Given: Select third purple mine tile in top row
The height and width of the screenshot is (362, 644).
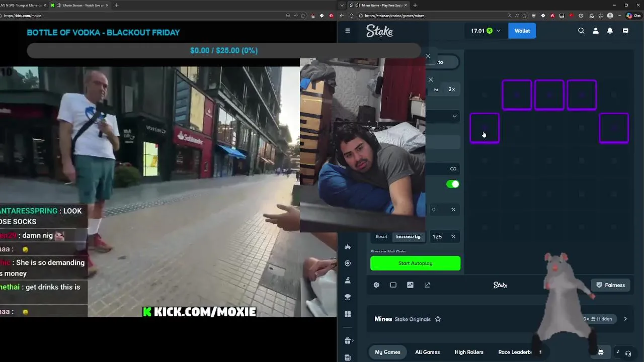Looking at the screenshot, I should [582, 95].
